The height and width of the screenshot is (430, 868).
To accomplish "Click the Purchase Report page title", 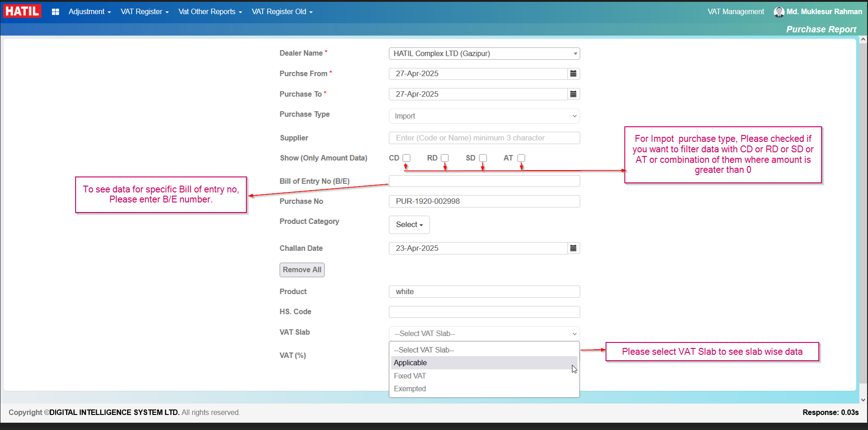I will click(x=821, y=29).
